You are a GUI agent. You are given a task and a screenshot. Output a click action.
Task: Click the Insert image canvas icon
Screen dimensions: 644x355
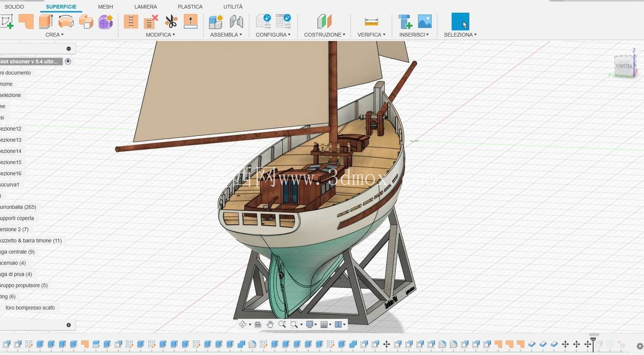point(425,22)
